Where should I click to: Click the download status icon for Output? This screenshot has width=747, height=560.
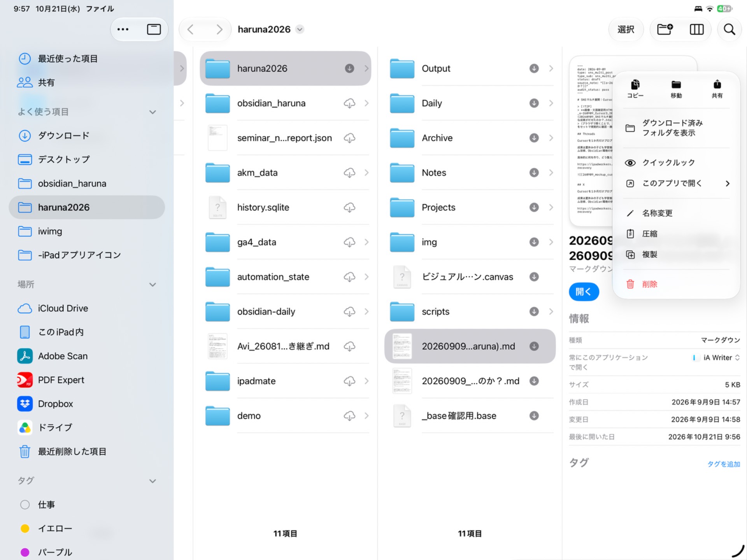click(534, 68)
